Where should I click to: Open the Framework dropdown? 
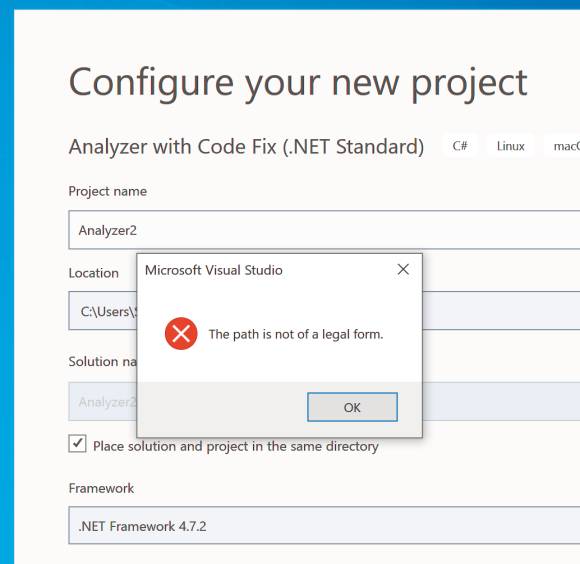pos(324,526)
